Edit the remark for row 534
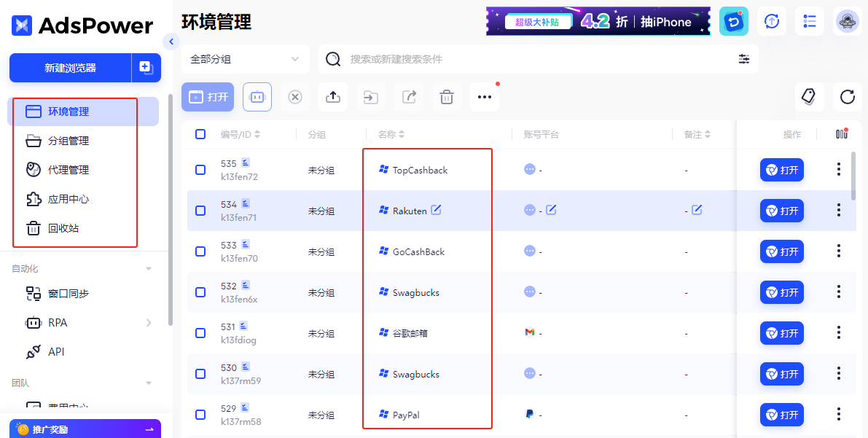The image size is (868, 438). [x=697, y=210]
